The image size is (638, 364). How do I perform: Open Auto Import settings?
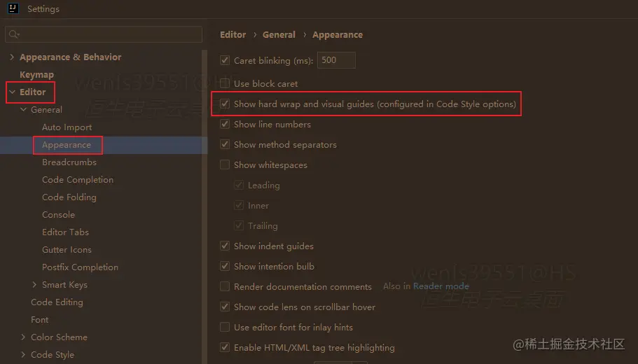click(67, 127)
